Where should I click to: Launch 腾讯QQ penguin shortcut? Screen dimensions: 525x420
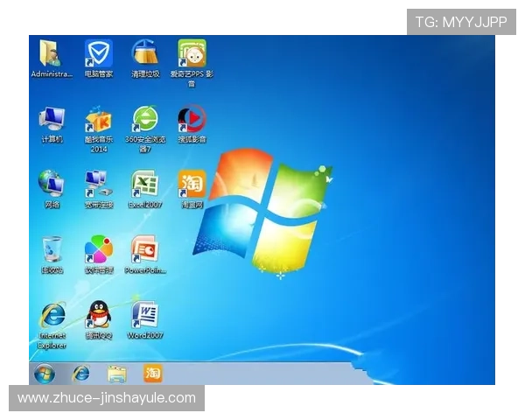(98, 315)
